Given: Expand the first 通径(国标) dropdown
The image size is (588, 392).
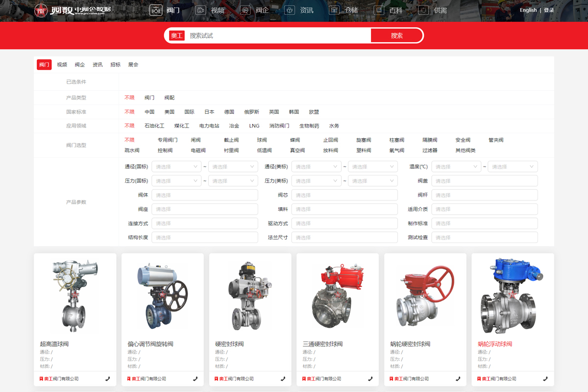Looking at the screenshot, I should [176, 167].
